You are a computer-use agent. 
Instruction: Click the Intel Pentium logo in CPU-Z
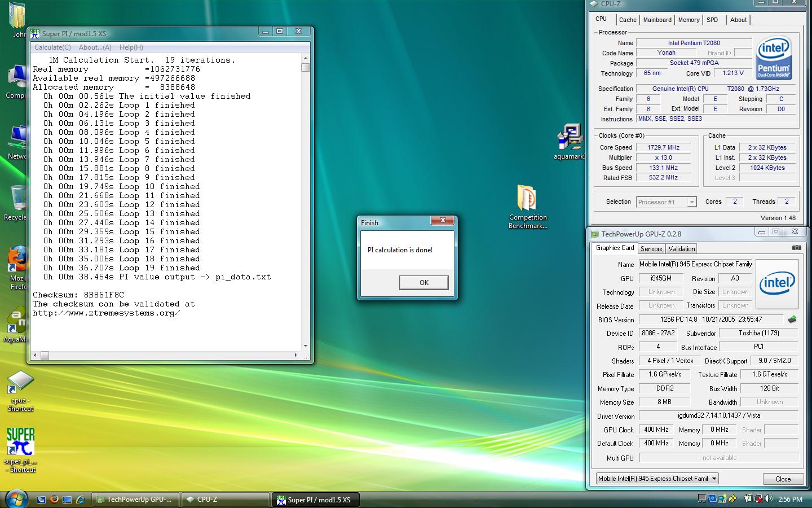tap(774, 56)
